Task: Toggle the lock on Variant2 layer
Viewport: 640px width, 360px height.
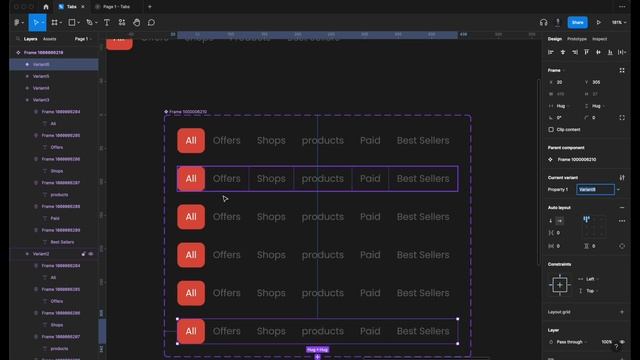Action: point(83,254)
